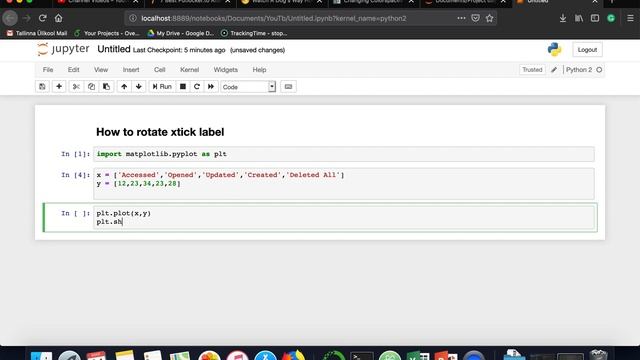Viewport: 640px width, 360px height.
Task: Open the Edit menu
Action: [x=73, y=70]
